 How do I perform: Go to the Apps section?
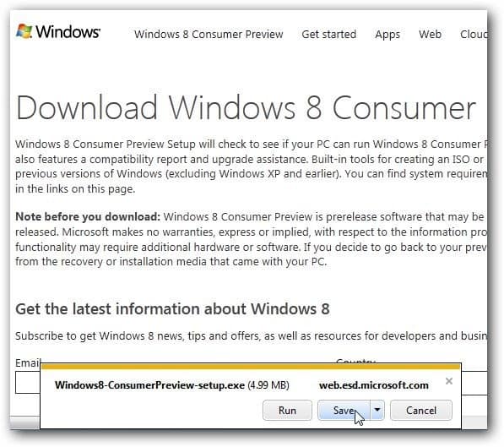(x=387, y=35)
